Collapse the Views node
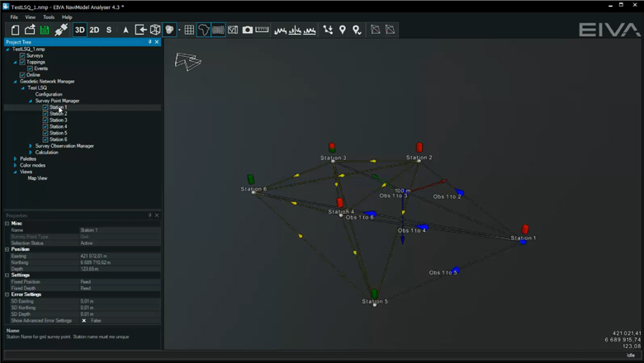The width and height of the screenshot is (644, 363). [x=15, y=172]
